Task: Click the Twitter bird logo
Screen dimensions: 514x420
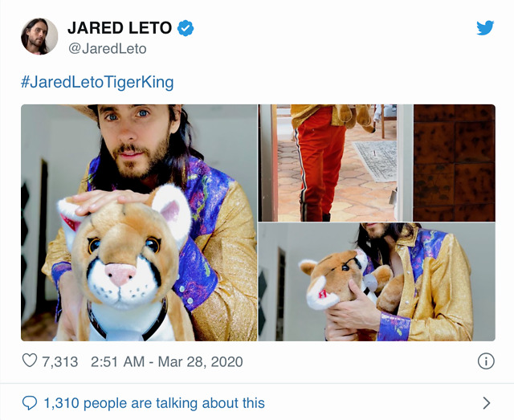Action: point(485,28)
